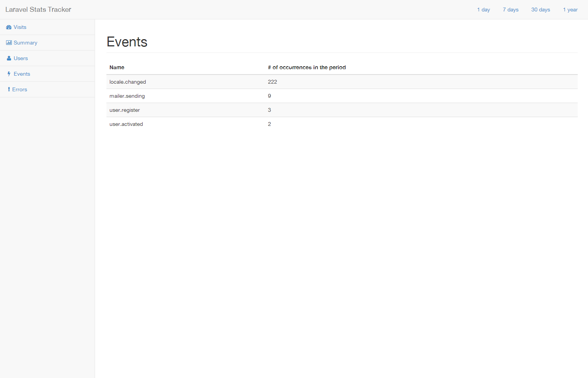Select the user.activated event name

pos(126,124)
